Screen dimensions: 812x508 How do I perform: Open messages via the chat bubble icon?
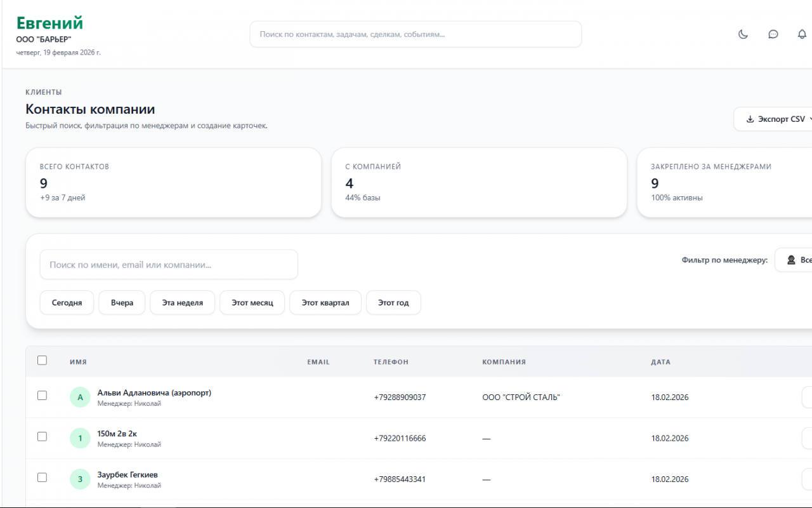(773, 34)
